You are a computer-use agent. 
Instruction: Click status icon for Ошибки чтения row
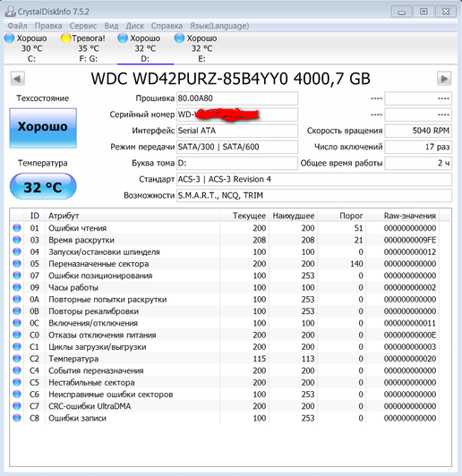(x=17, y=227)
